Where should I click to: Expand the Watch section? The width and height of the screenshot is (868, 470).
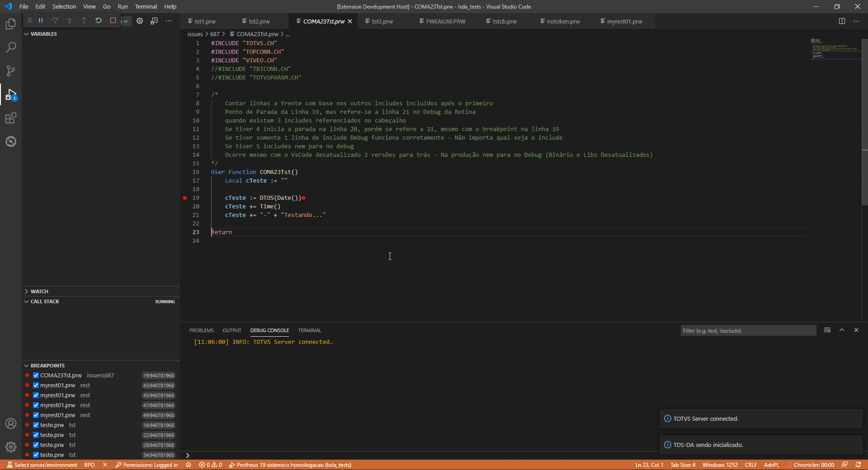pyautogui.click(x=26, y=291)
